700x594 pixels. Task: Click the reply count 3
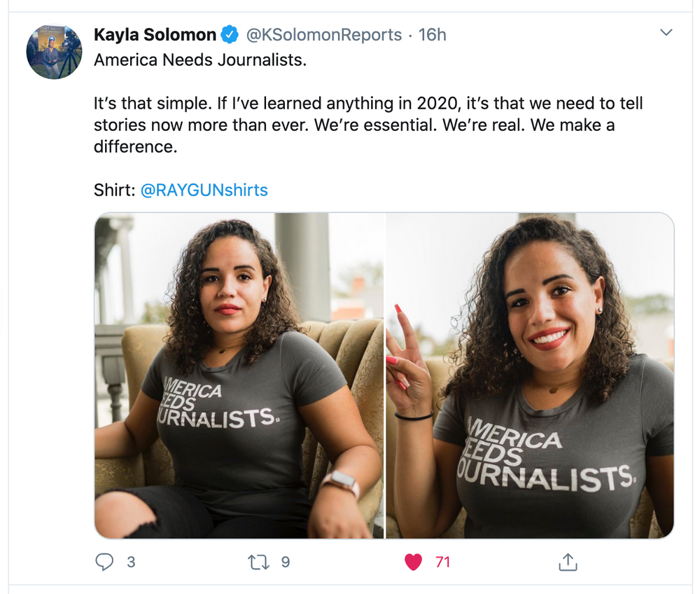(x=131, y=562)
